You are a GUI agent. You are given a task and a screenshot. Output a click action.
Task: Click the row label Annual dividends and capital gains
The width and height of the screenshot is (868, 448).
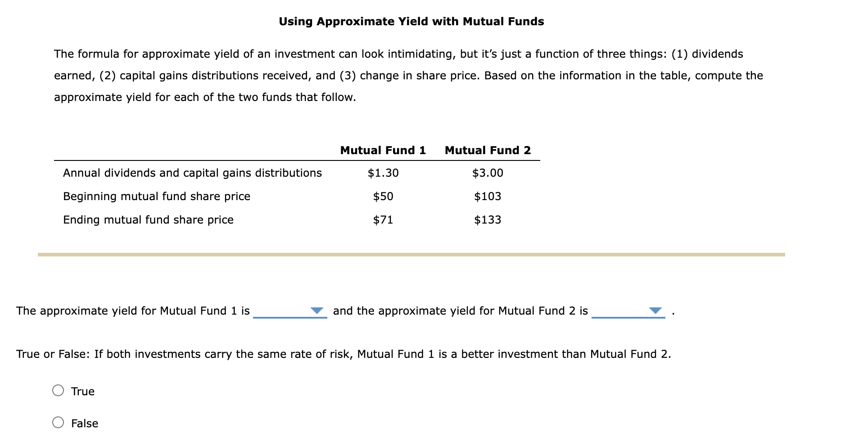coord(192,173)
